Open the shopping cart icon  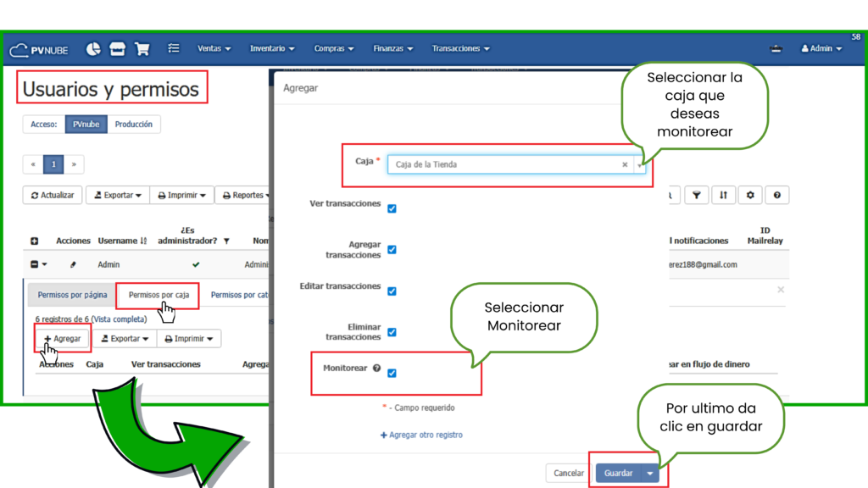[142, 49]
